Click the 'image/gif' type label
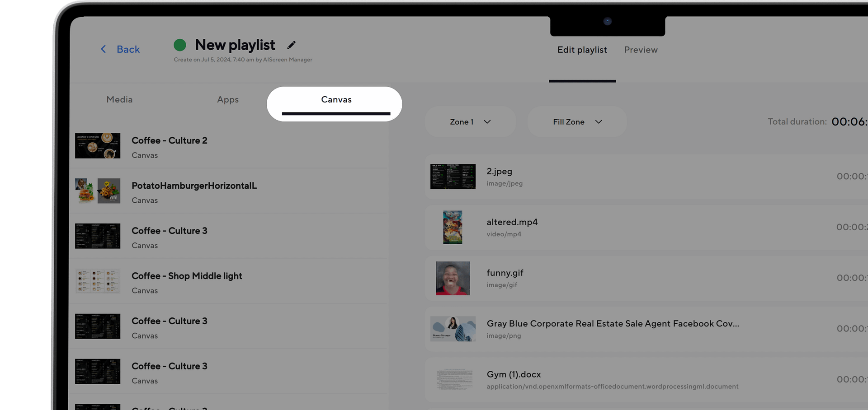The image size is (868, 410). click(502, 285)
